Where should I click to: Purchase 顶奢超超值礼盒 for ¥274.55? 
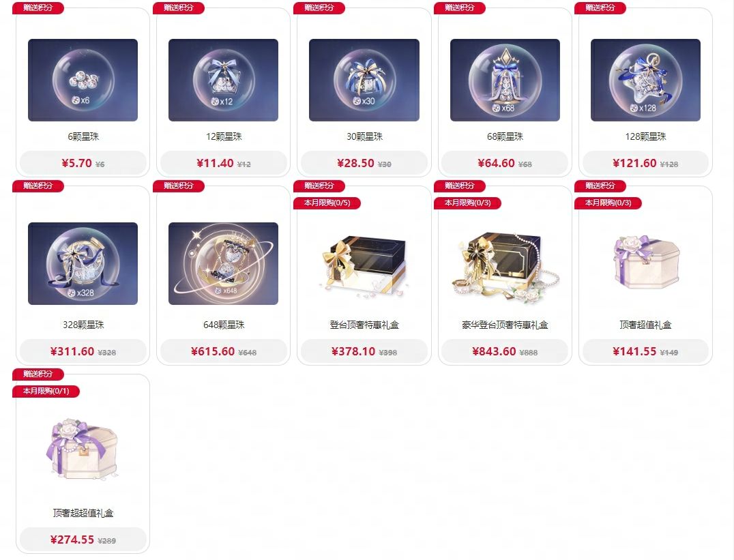point(83,540)
